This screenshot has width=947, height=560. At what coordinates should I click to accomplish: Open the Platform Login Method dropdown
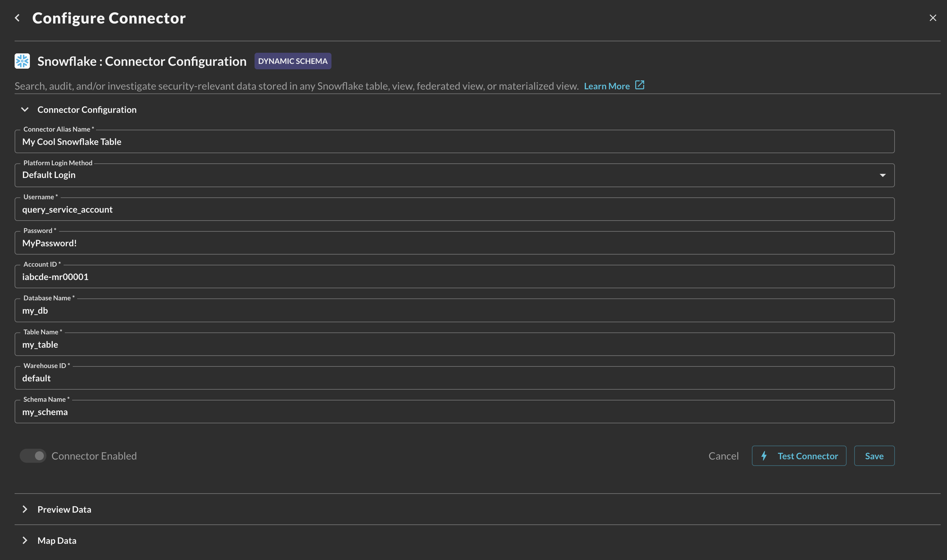pyautogui.click(x=454, y=175)
